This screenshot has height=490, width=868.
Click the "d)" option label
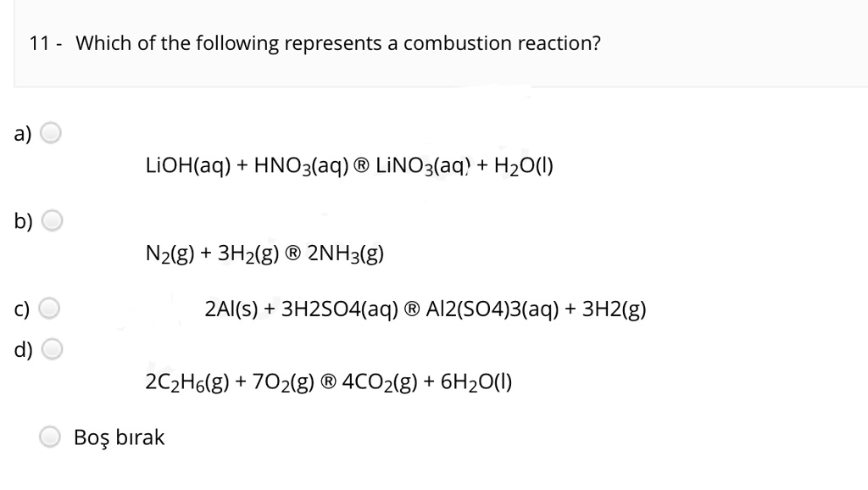point(21,348)
